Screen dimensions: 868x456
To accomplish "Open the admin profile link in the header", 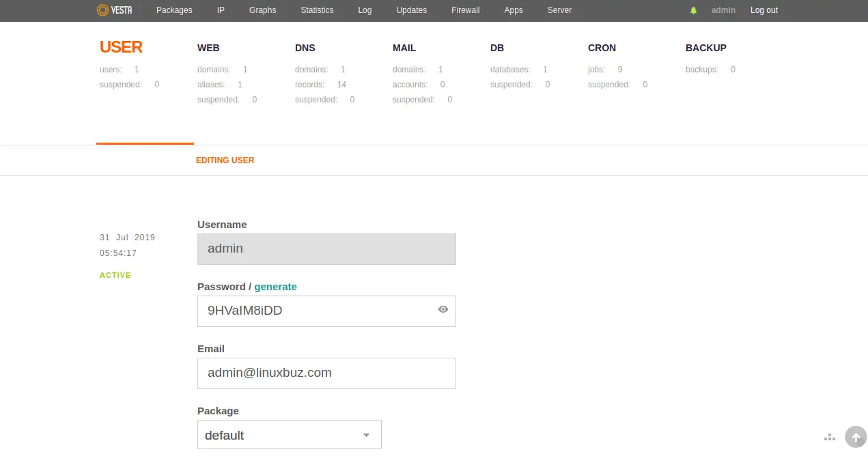I will 723,10.
